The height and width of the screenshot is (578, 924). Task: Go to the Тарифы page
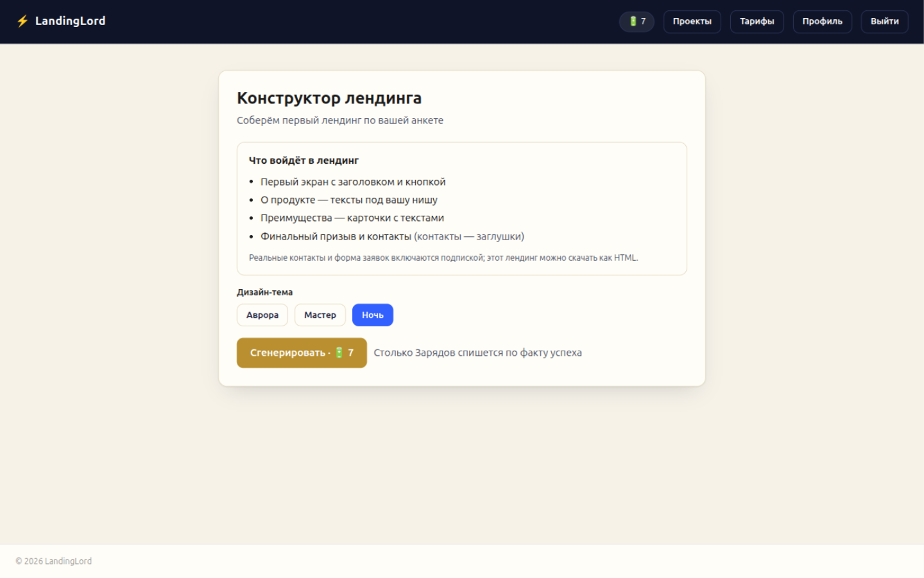point(757,21)
